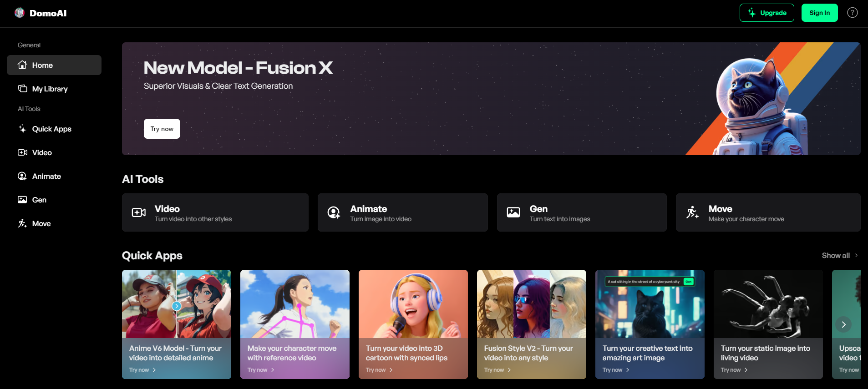The image size is (868, 389).
Task: Click the Gen image icon in sidebar
Action: 22,200
